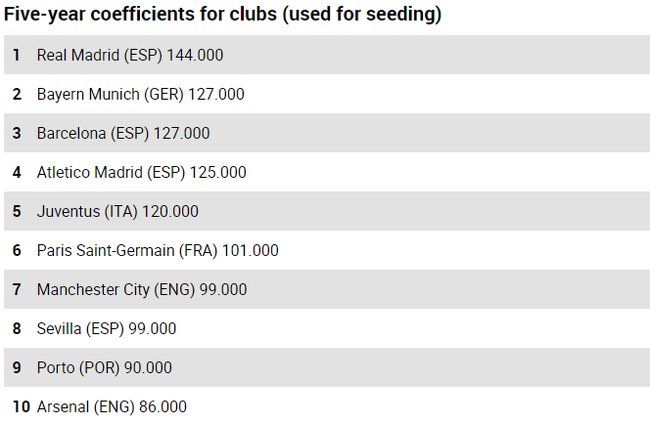Screen dimensions: 650x424
Task: Select the Porto (POR) row text
Action: [x=104, y=368]
